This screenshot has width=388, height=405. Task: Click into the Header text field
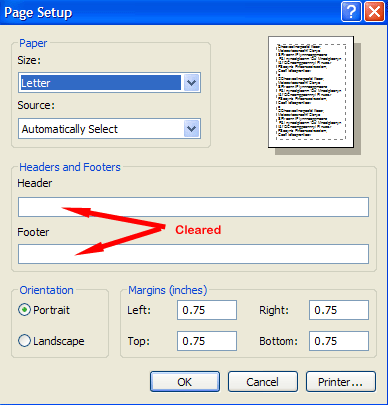click(193, 207)
